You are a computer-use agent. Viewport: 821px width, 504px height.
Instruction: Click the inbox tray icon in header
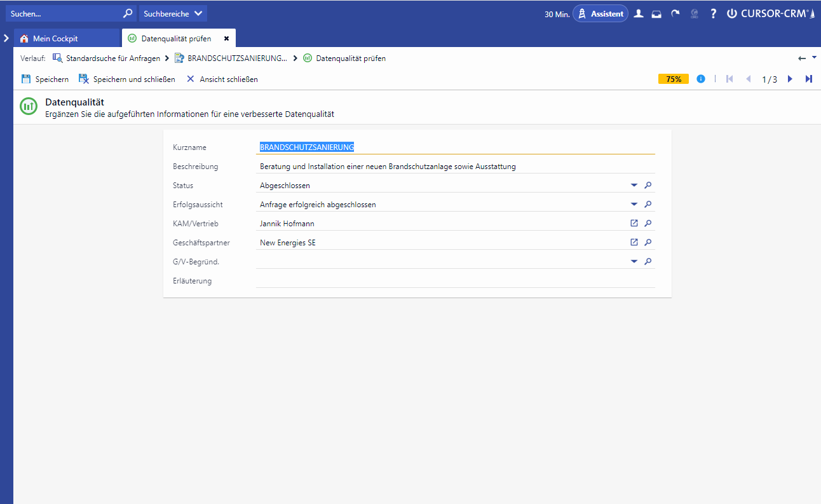[656, 13]
